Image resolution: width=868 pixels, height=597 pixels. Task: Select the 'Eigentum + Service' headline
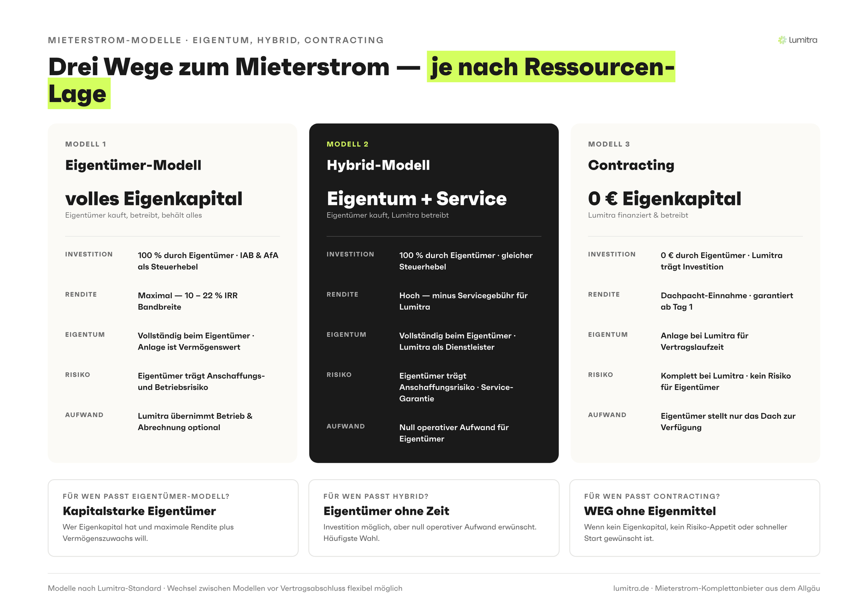(416, 199)
